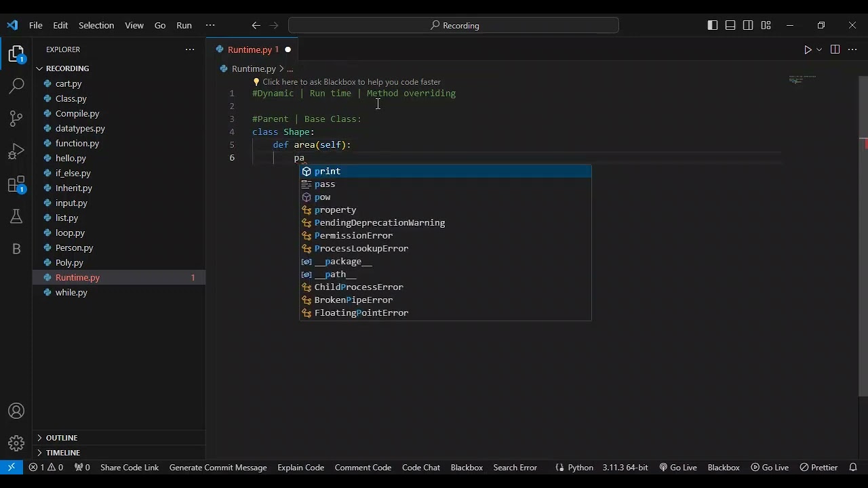Open Poly.py in the explorer

[x=119, y=262]
